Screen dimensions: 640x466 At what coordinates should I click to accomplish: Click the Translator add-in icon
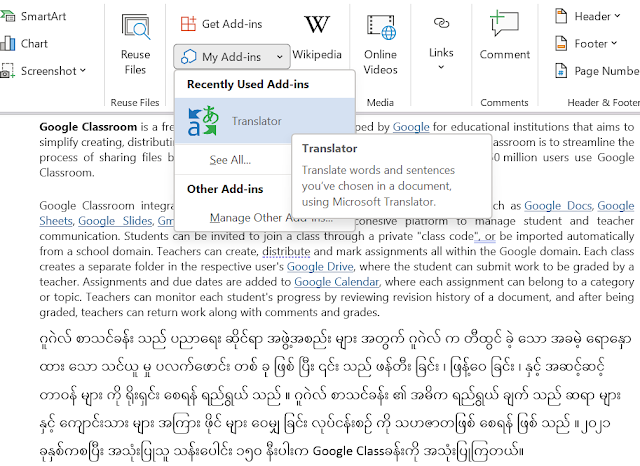203,121
